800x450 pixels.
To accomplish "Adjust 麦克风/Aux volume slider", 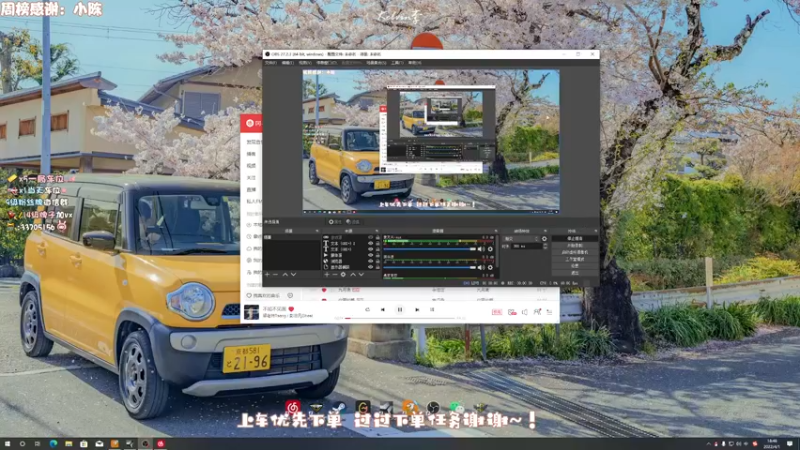I will click(430, 249).
